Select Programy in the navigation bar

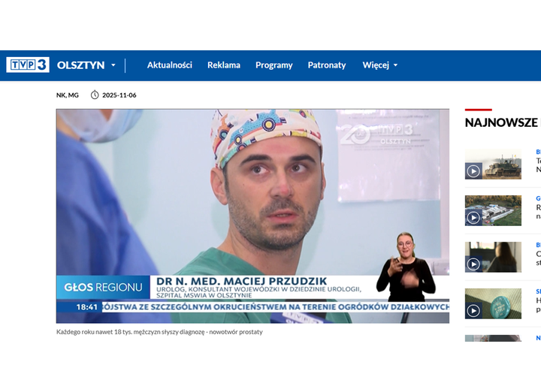coord(274,65)
